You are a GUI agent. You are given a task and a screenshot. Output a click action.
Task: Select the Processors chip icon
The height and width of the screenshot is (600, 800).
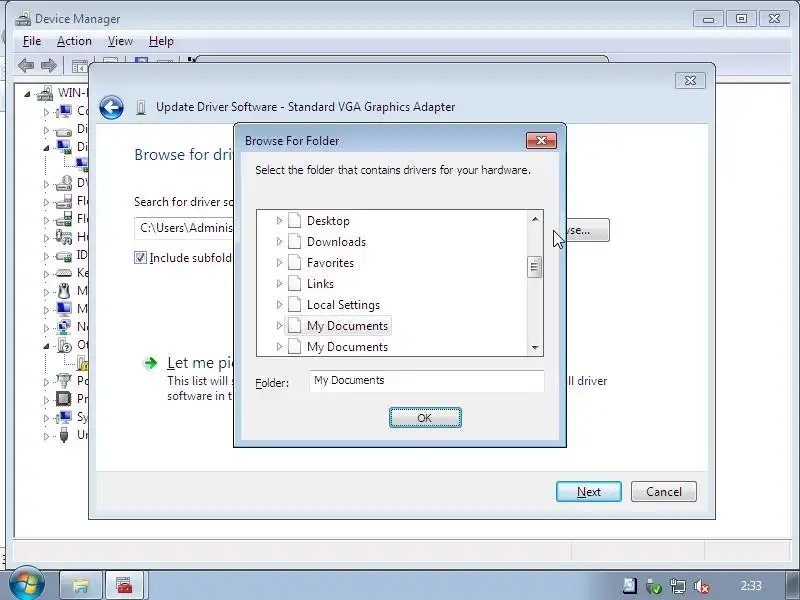click(64, 398)
